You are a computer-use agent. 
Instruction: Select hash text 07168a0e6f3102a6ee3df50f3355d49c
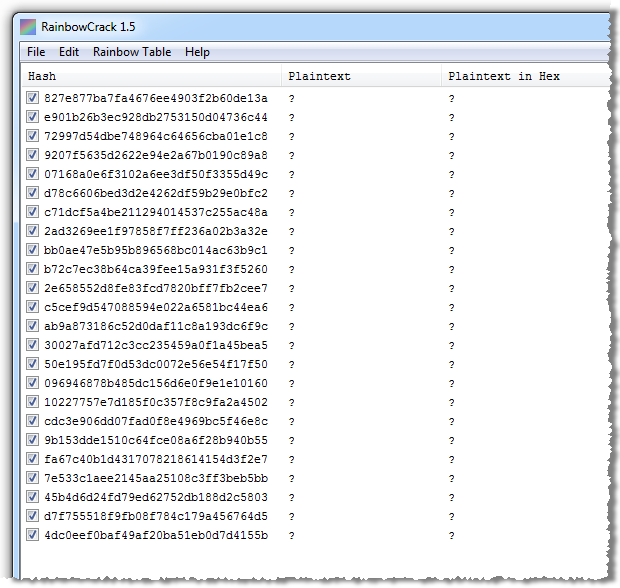156,174
